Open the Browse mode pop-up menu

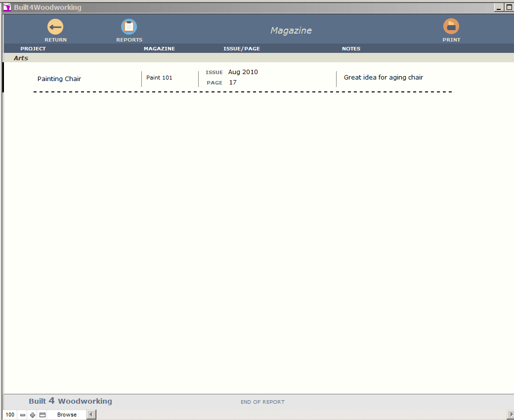[x=67, y=415]
